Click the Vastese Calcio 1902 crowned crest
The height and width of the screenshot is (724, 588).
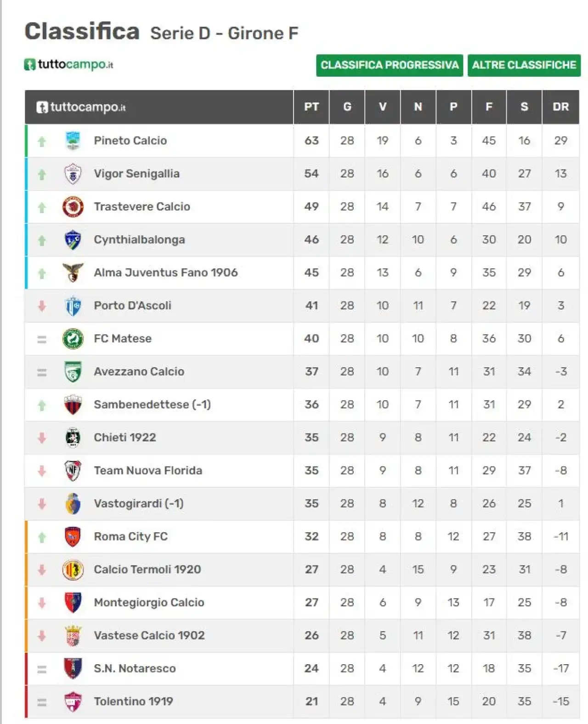click(73, 636)
